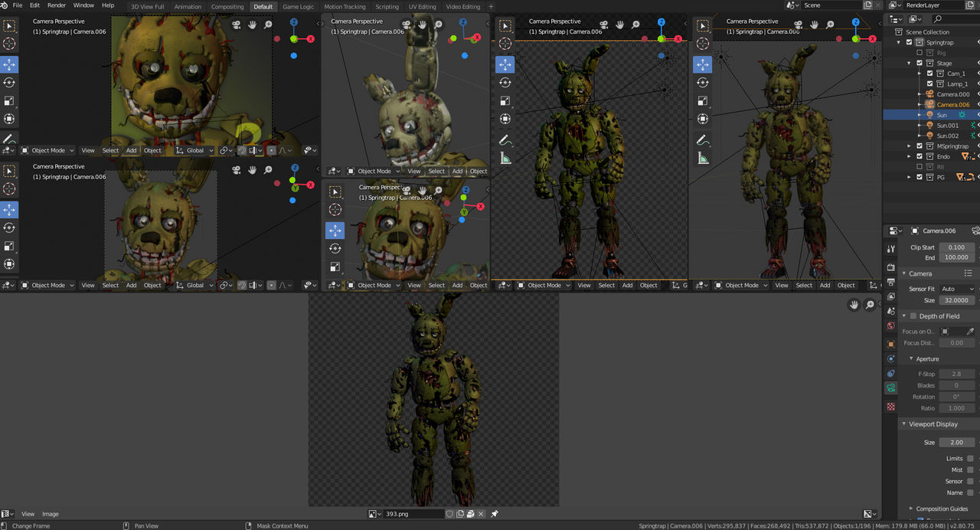The height and width of the screenshot is (530, 980).
Task: Unlink the 393.png image with X icon
Action: [x=480, y=514]
